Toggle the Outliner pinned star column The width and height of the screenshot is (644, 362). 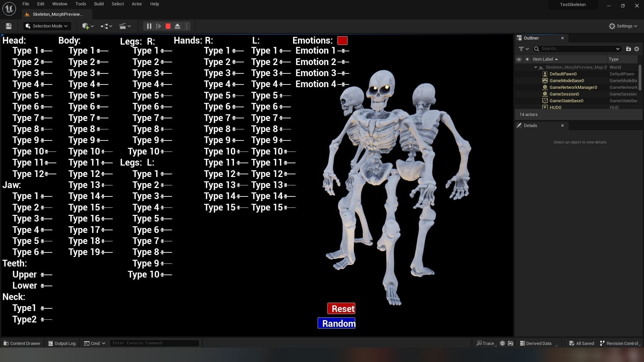tap(527, 59)
